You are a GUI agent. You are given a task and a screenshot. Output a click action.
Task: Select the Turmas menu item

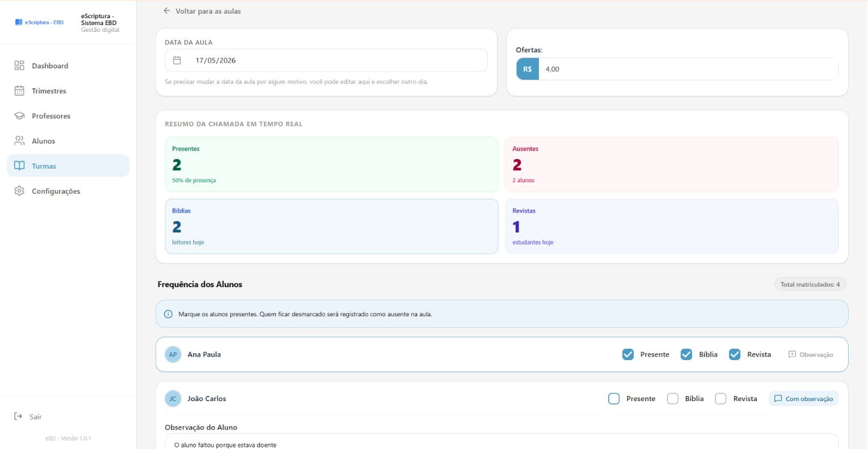(68, 166)
